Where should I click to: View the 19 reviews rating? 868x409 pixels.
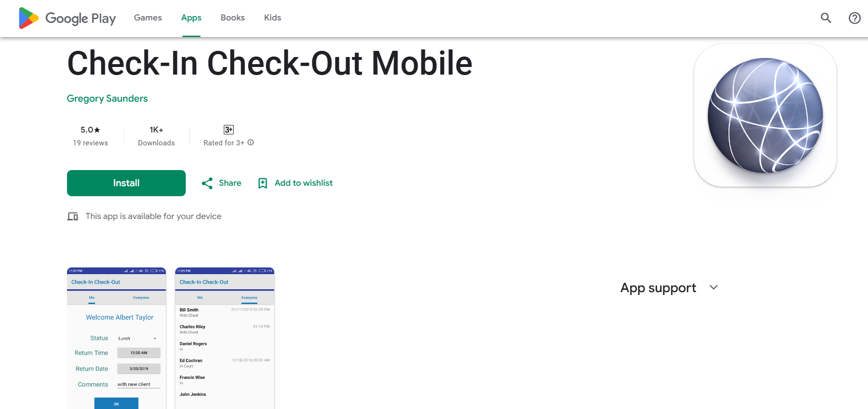(90, 136)
